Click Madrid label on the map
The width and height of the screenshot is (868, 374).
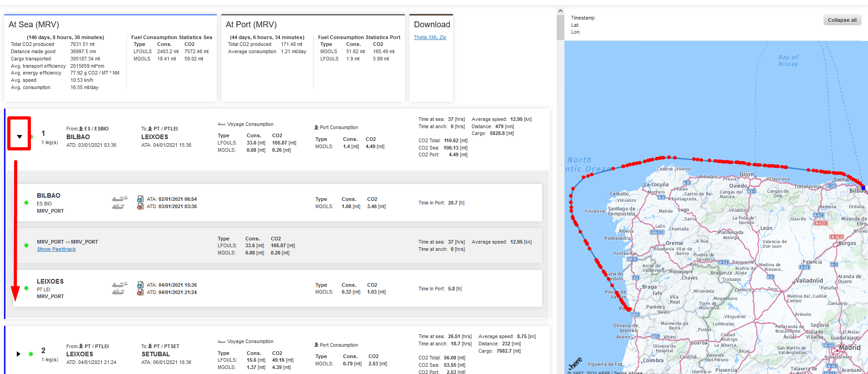pos(849,347)
